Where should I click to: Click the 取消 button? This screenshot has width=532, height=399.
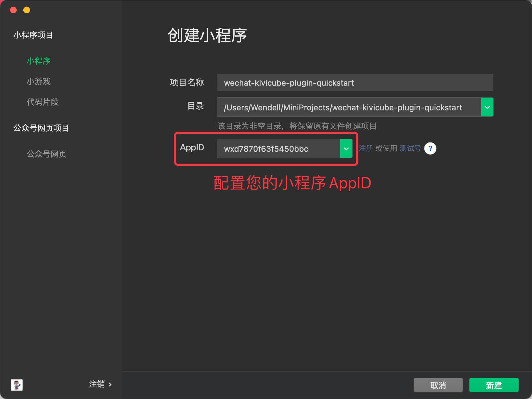pyautogui.click(x=438, y=385)
